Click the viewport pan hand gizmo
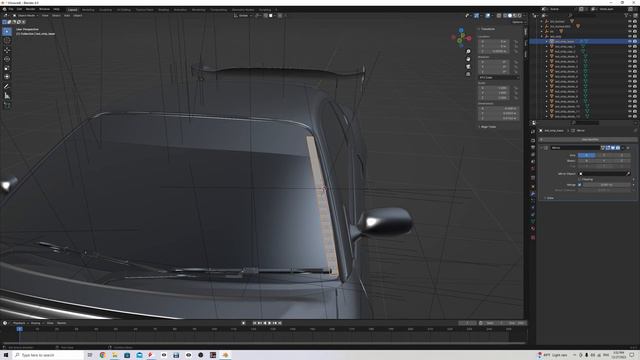The width and height of the screenshot is (640, 360). [x=468, y=59]
